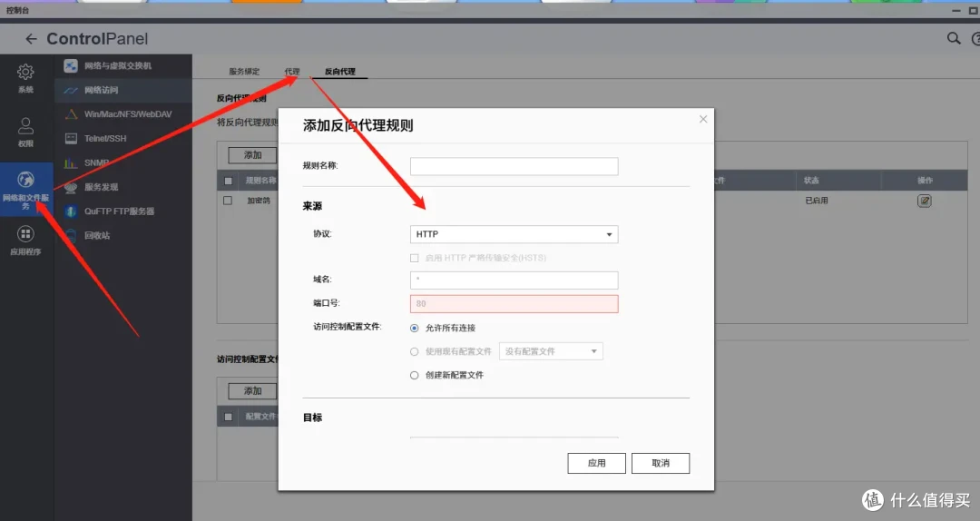Open QuFTP FTP服务器 menu entry

[120, 211]
